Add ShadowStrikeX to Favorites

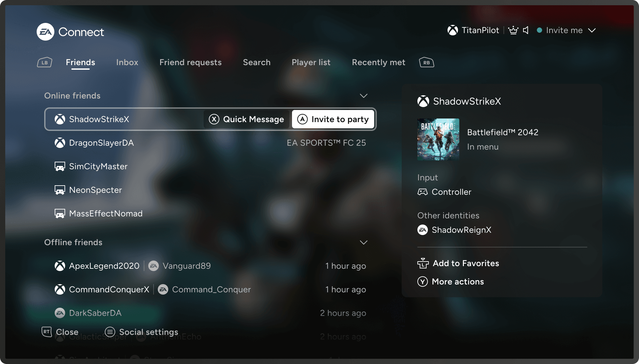[x=458, y=263]
